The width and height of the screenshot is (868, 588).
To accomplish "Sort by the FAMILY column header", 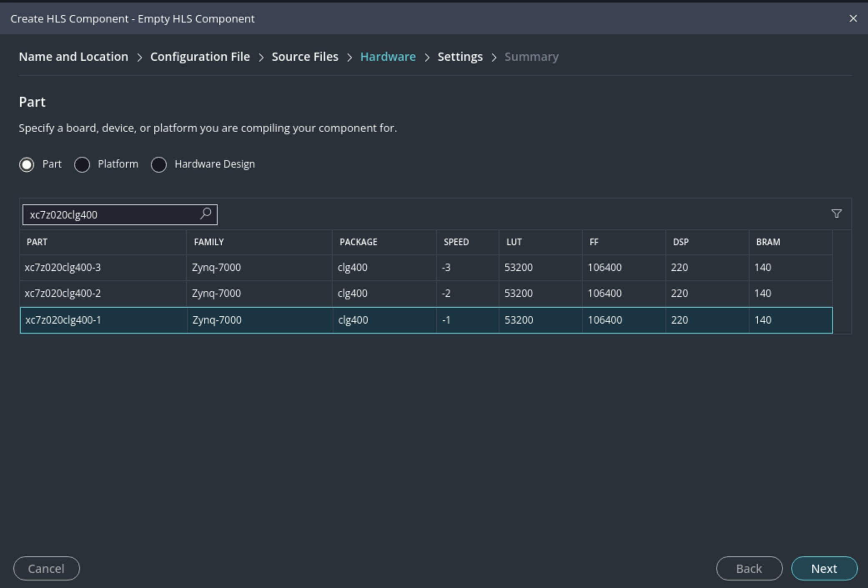I will [259, 242].
